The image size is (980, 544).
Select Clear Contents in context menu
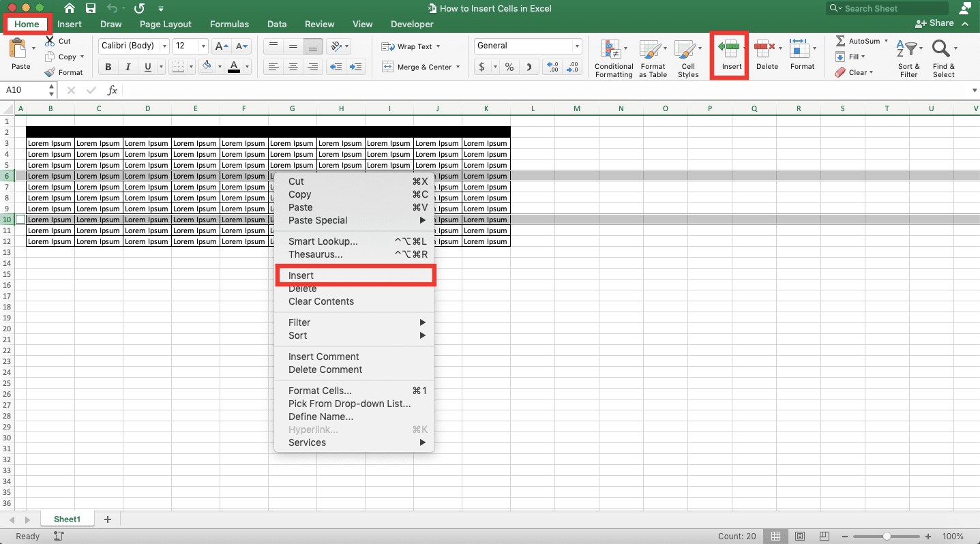[x=354, y=301]
